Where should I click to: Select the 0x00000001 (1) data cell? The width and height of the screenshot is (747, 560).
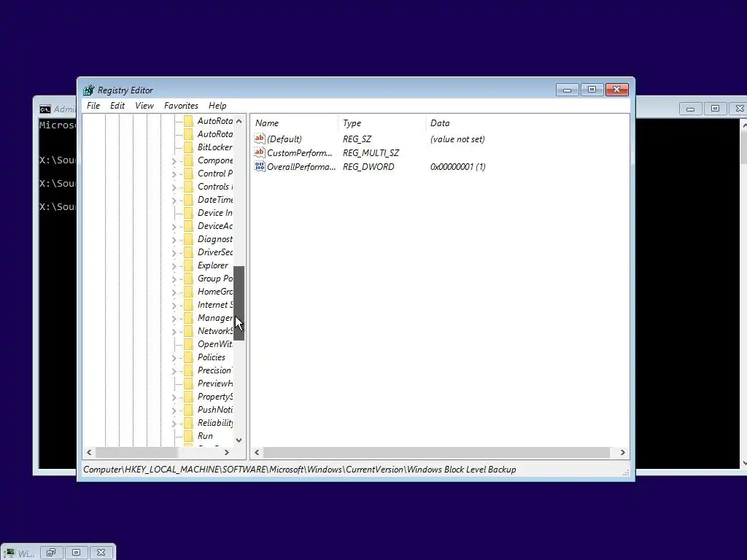[x=458, y=167]
